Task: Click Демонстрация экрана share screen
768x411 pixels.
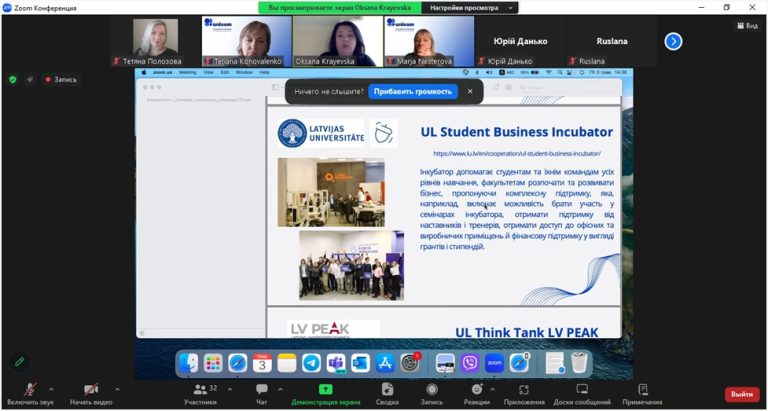Action: [x=326, y=394]
